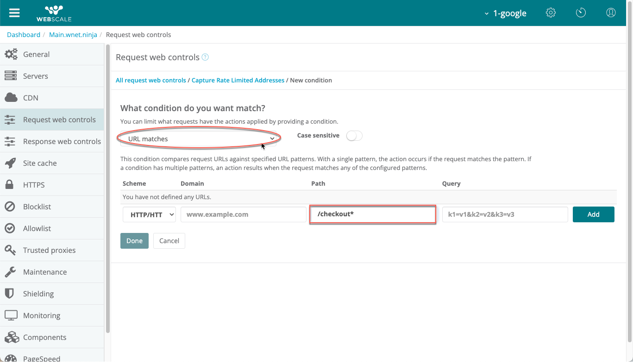Click the HTTPS padlock icon
Viewport: 633px width, 364px height.
[x=9, y=185]
